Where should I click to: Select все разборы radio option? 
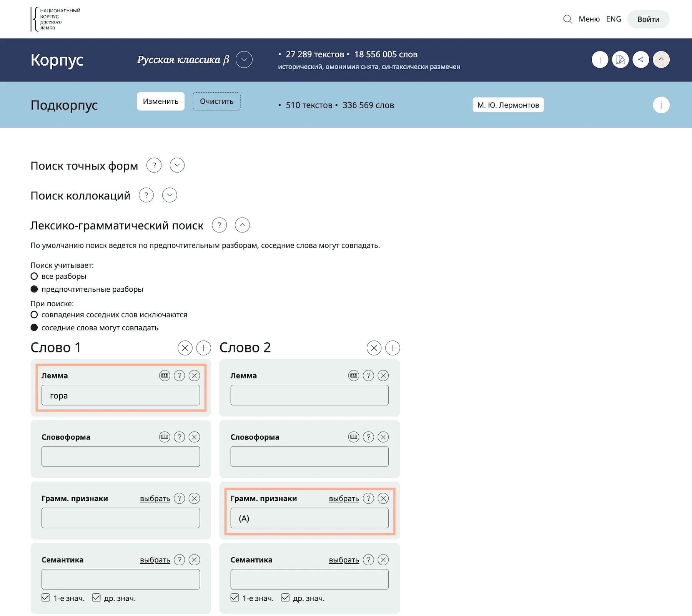tap(34, 276)
